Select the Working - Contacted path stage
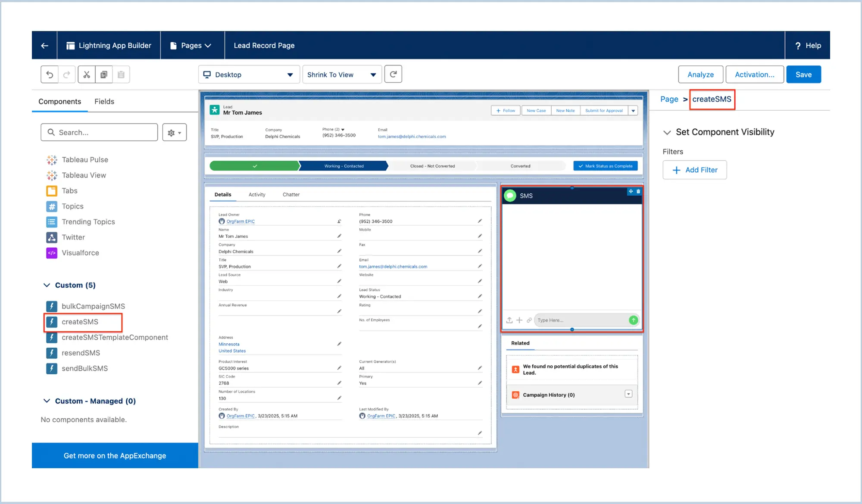This screenshot has width=862, height=504. (x=344, y=166)
